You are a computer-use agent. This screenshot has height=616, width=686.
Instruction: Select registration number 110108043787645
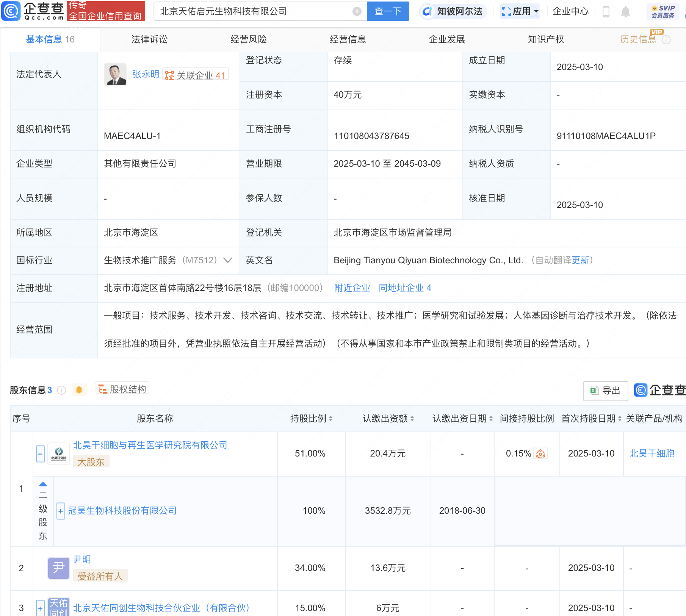371,136
